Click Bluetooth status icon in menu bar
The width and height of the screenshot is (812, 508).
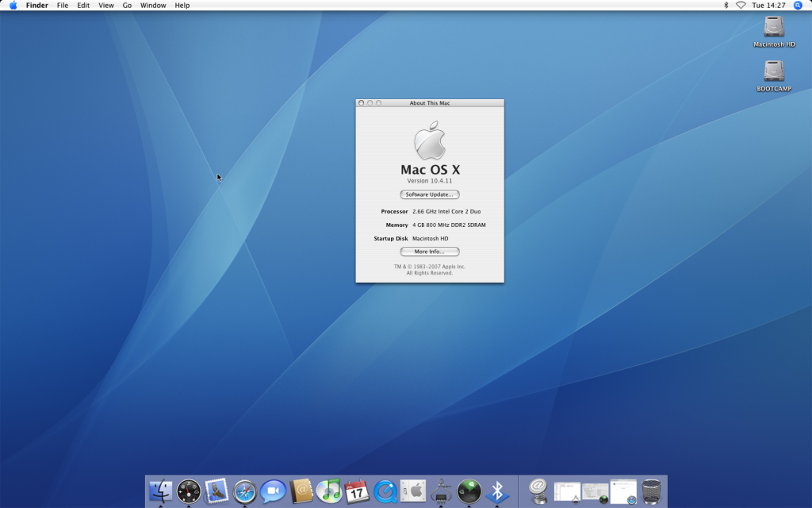726,6
